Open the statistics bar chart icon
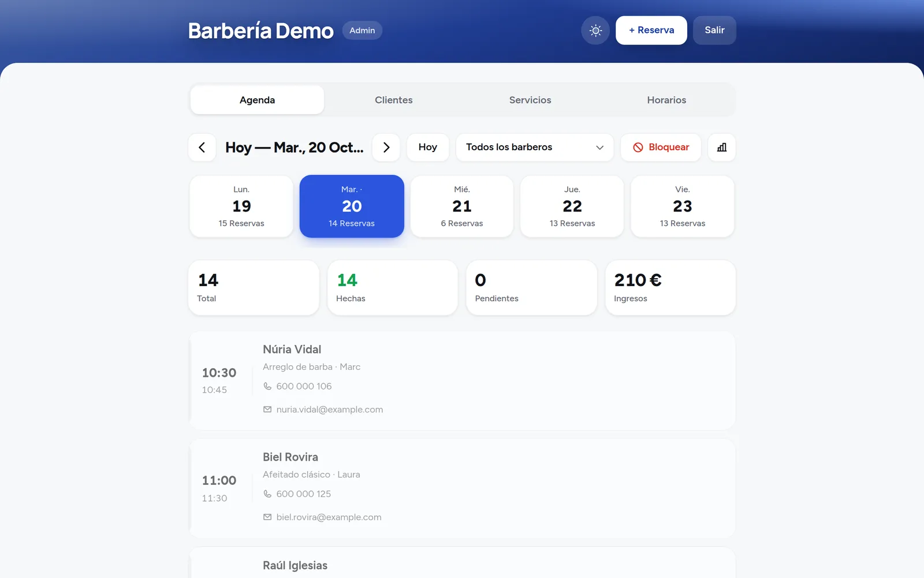The height and width of the screenshot is (578, 924). point(722,147)
